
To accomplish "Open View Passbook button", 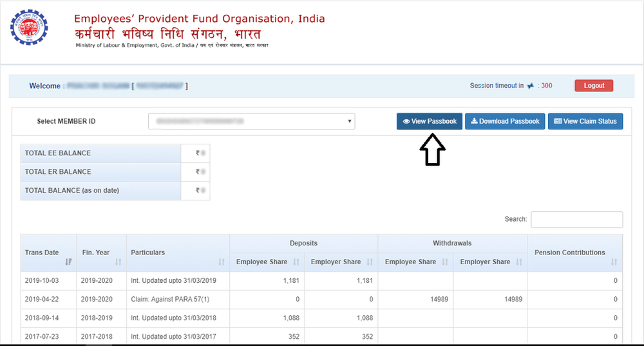I will (430, 121).
